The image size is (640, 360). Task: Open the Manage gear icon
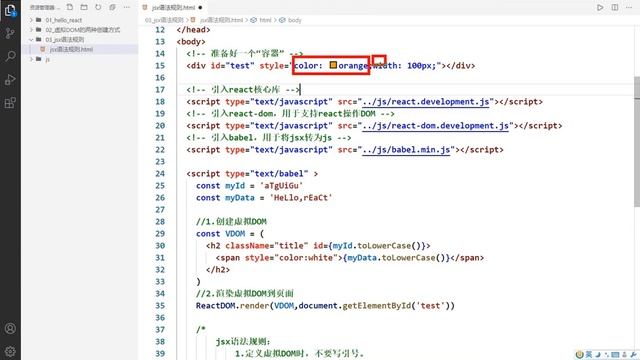pyautogui.click(x=10, y=351)
